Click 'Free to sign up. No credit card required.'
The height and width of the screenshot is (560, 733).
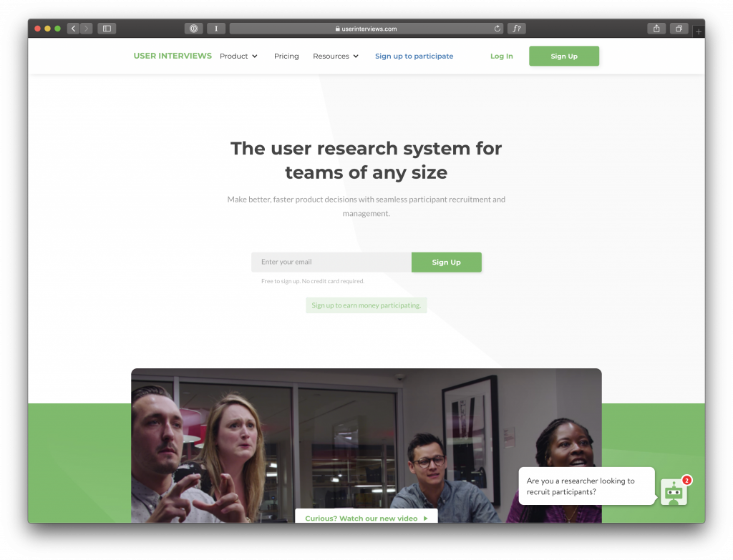(x=313, y=281)
